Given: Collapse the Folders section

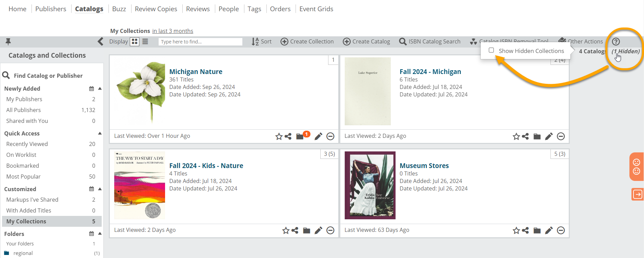Looking at the screenshot, I should pos(100,234).
